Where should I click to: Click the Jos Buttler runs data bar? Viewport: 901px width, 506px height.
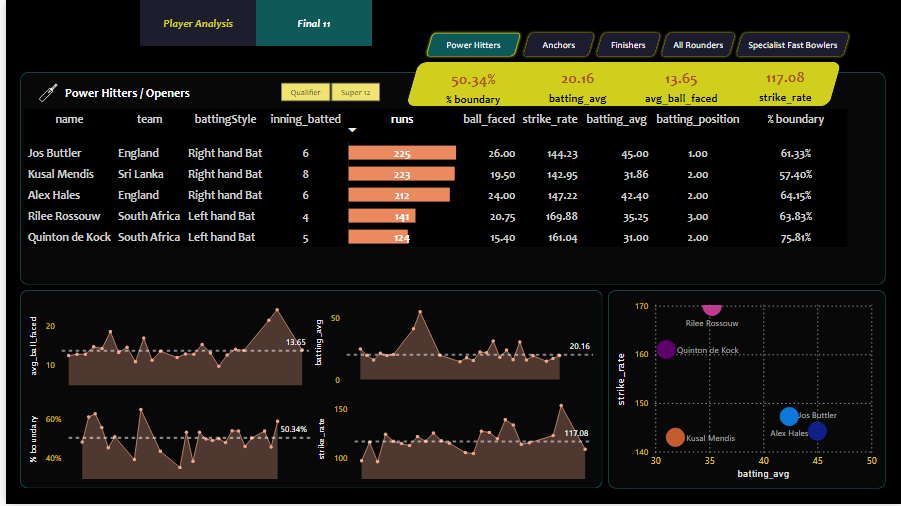(x=402, y=153)
